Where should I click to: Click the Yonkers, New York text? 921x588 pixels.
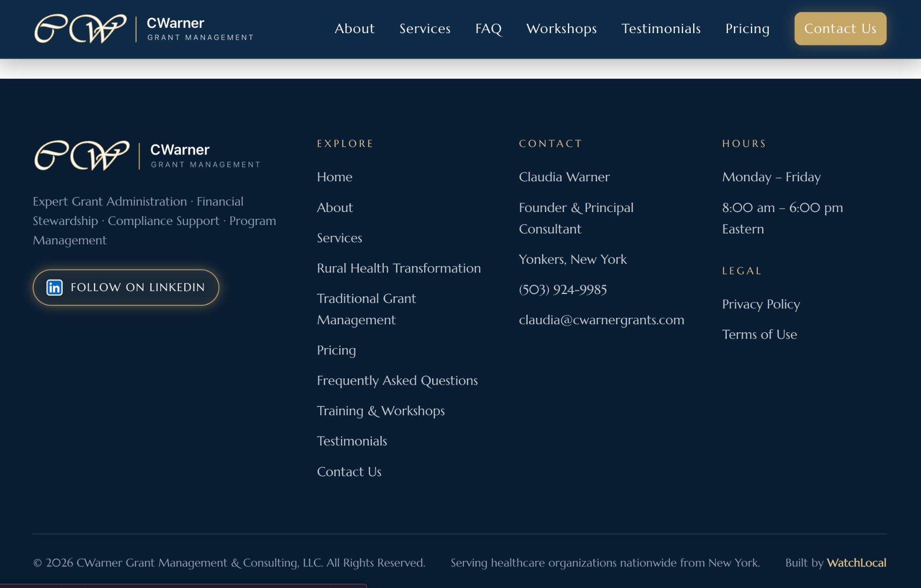[x=573, y=259]
